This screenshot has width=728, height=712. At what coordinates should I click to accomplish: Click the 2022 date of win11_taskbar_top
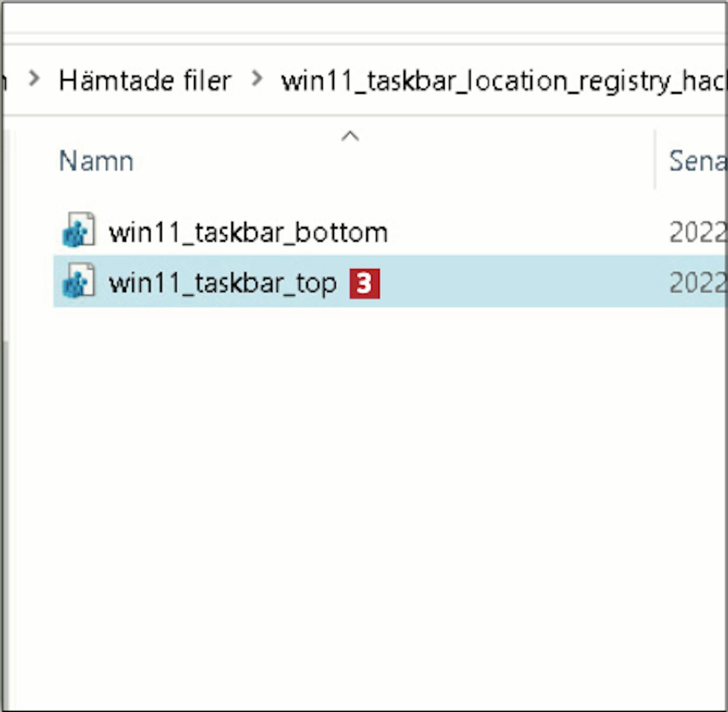pyautogui.click(x=698, y=282)
